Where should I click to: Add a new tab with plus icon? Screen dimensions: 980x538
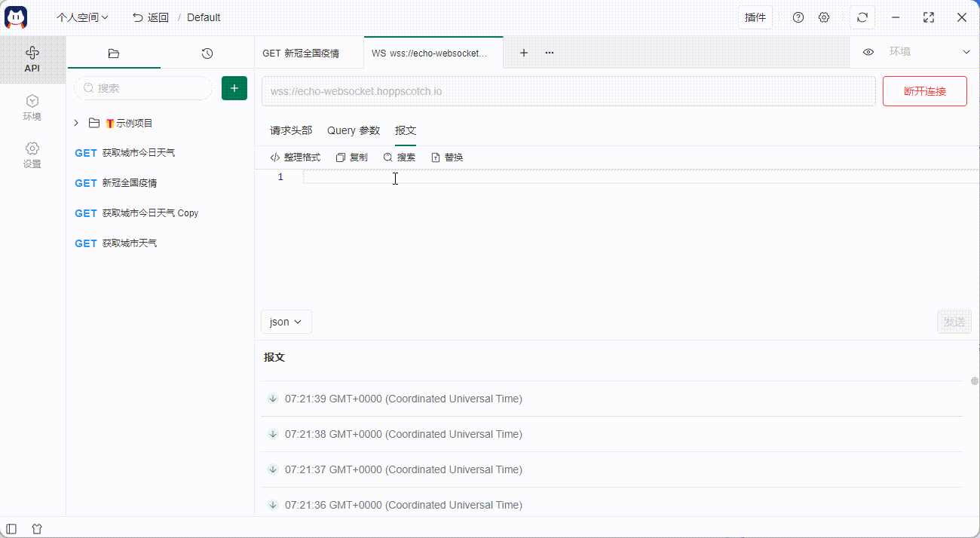524,53
